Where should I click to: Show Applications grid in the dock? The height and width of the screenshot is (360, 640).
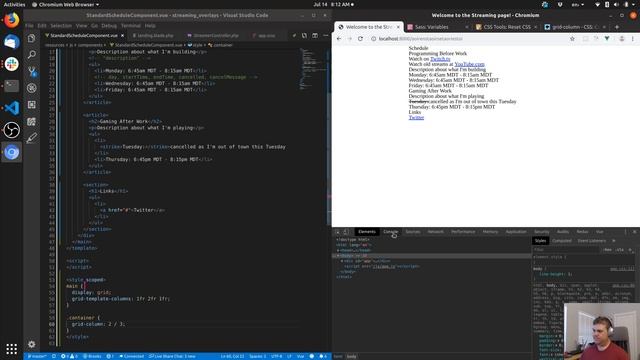tap(11, 349)
